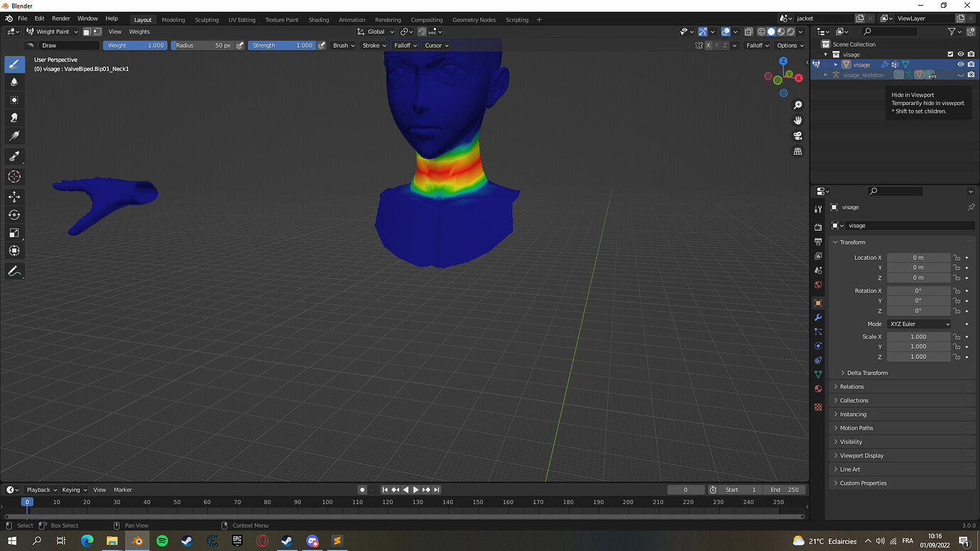Select the Annotate pencil tool
The image size is (980, 551).
14,271
